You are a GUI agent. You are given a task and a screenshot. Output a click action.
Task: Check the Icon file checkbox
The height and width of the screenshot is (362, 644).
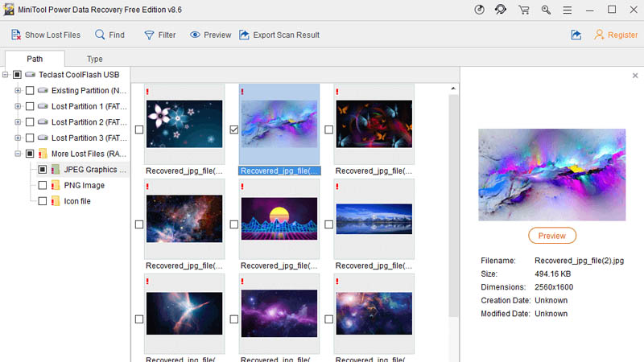pos(43,201)
